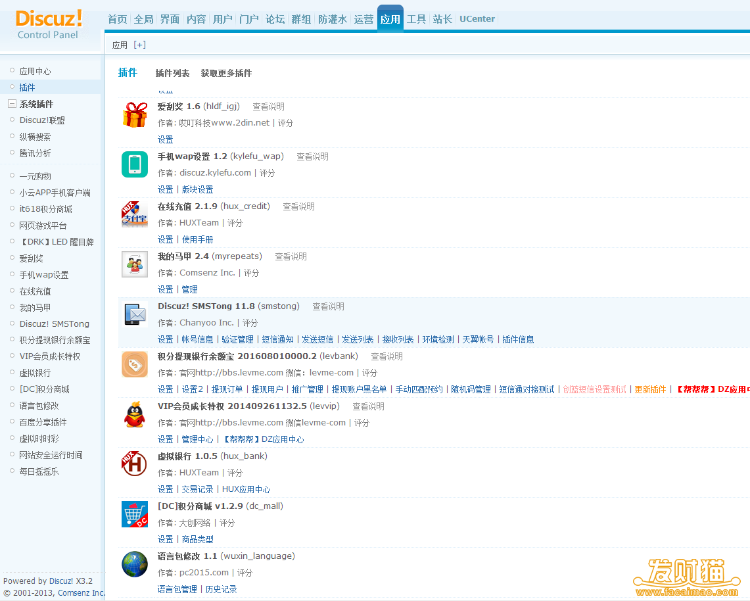
Task: Open 网页游戏平台 in the sidebar
Action: pyautogui.click(x=43, y=225)
